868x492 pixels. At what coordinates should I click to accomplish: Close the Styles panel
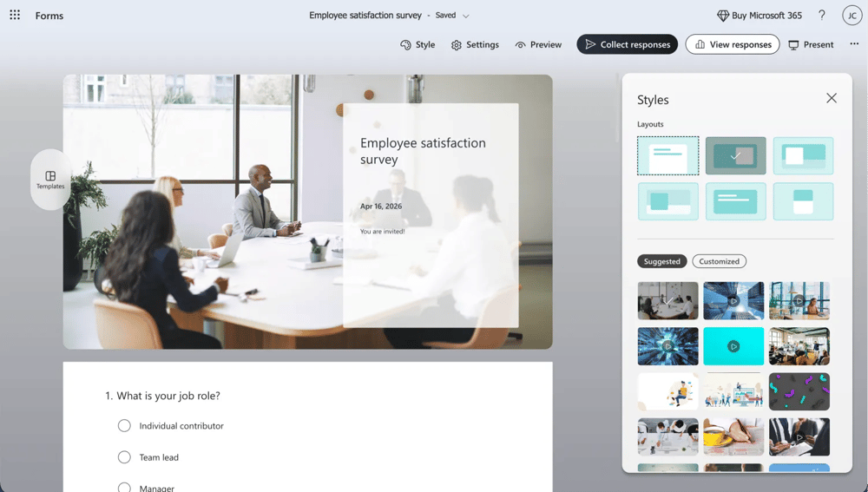[832, 98]
